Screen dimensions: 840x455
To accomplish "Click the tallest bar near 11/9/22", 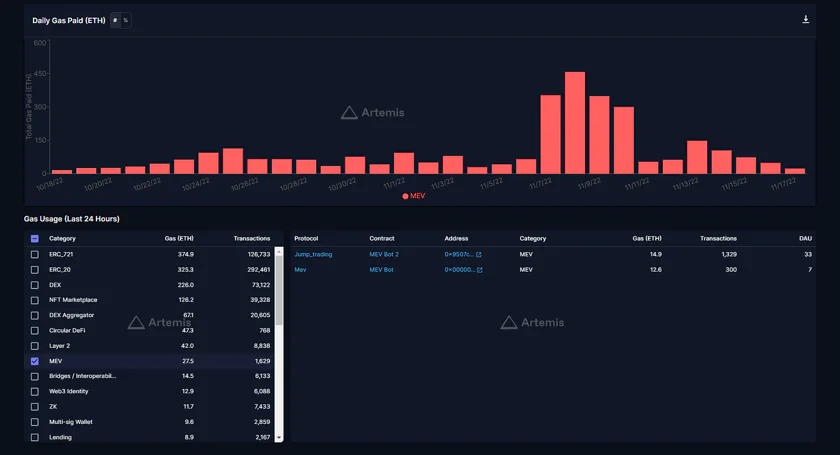I will coord(575,123).
